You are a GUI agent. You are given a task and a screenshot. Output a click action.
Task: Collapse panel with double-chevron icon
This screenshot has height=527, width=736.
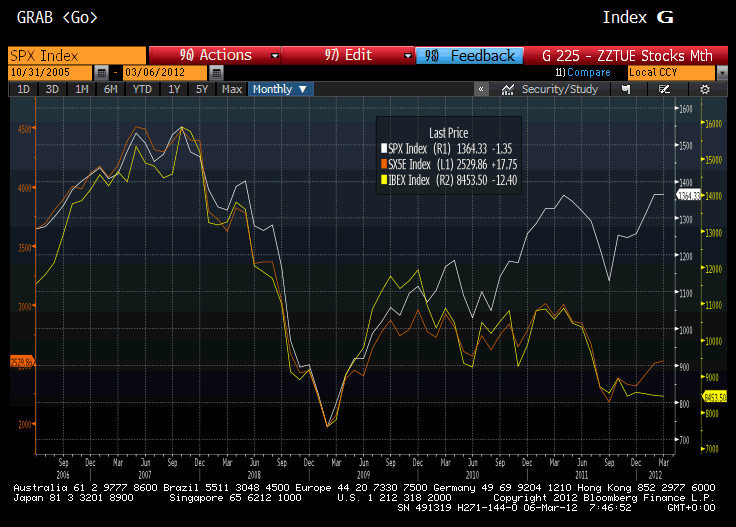[481, 89]
